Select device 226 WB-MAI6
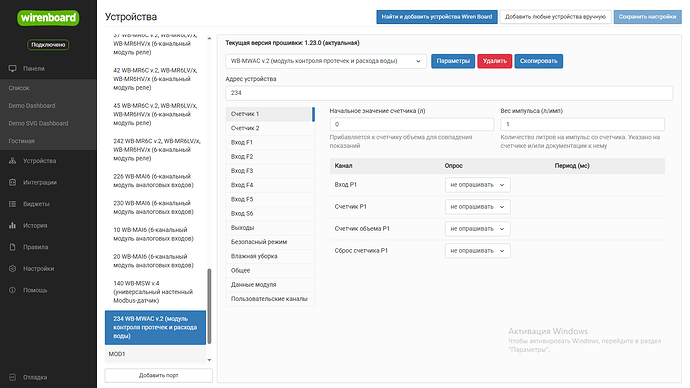The image size is (690, 388). click(x=155, y=181)
